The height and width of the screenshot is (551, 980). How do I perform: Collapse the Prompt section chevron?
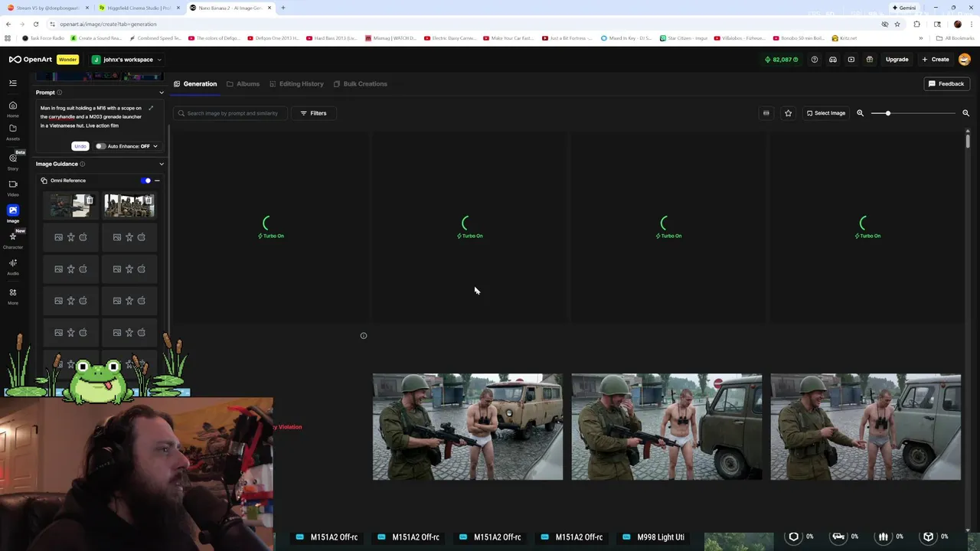(161, 93)
